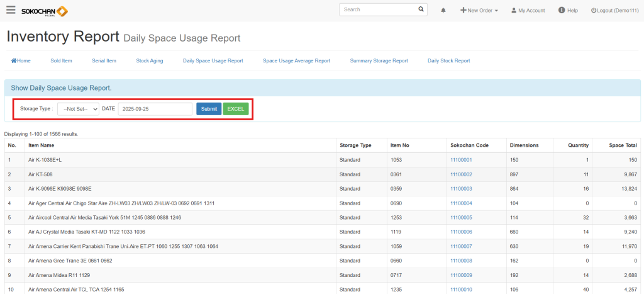Expand the New Order dropdown
This screenshot has height=294, width=644.
479,11
